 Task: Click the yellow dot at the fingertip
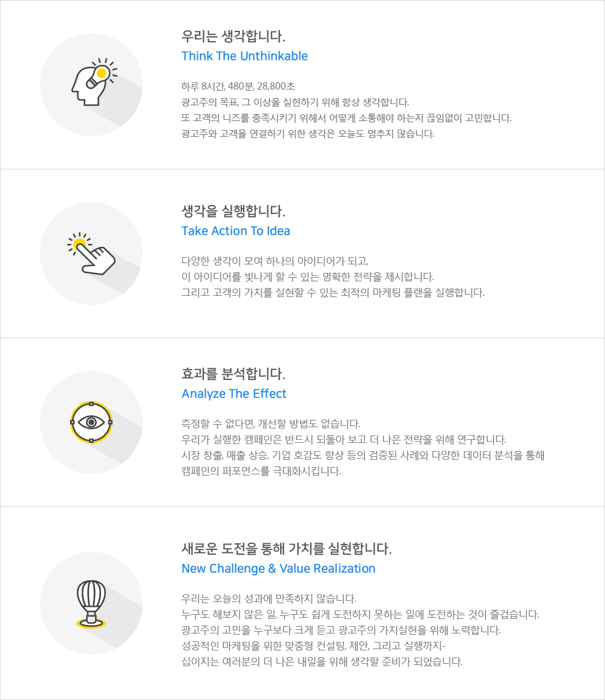tap(79, 243)
